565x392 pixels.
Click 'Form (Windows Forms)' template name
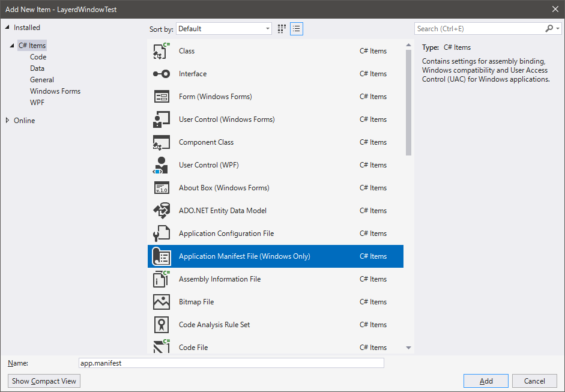pyautogui.click(x=216, y=97)
